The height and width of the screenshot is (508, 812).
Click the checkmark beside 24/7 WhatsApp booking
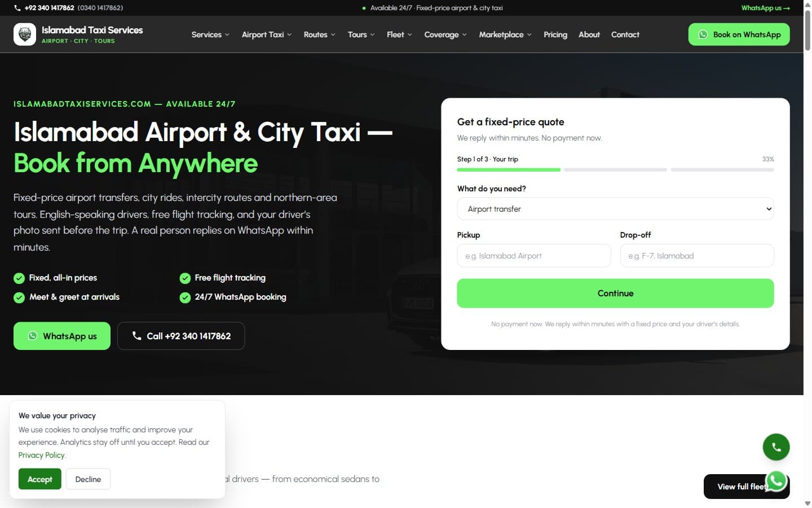point(185,297)
